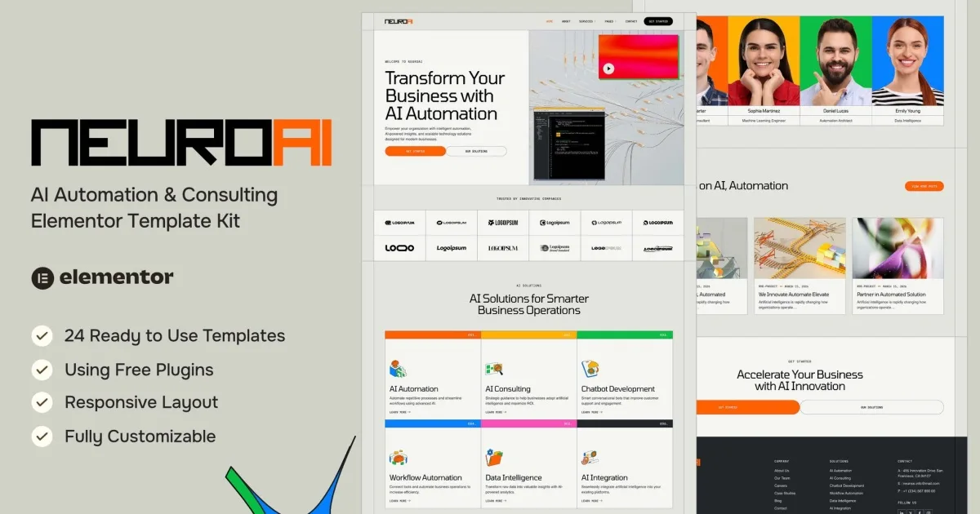Click checkmark beside Responsive Layout
The image size is (980, 514).
click(42, 402)
